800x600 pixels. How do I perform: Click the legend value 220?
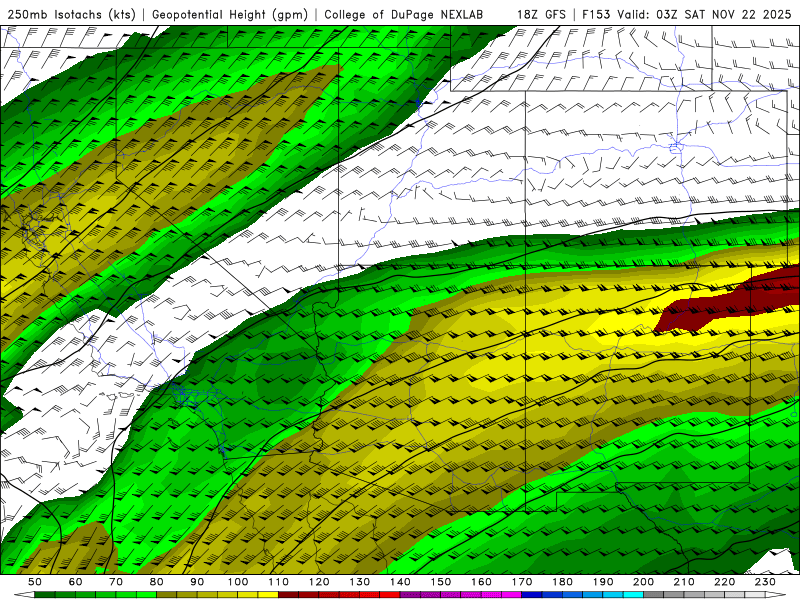click(x=725, y=582)
